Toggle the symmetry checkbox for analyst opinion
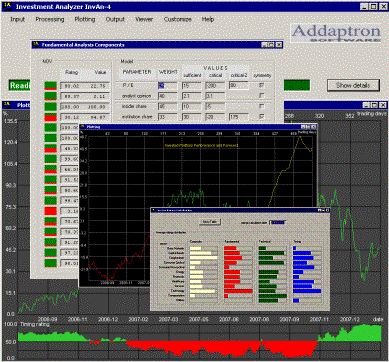This screenshot has height=362, width=389. [262, 96]
